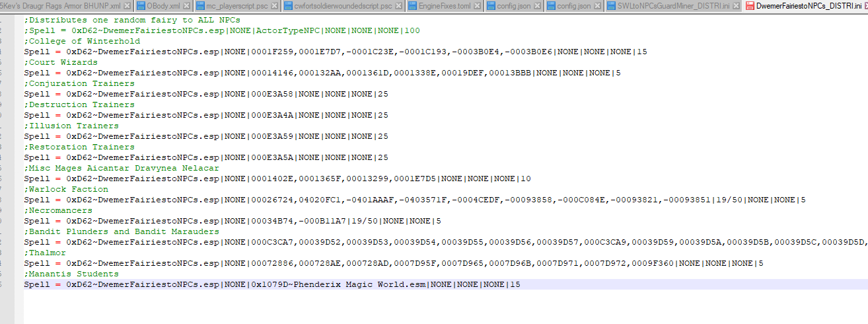Click the ";Court Wizards" comment
868x324 pixels.
click(61, 62)
